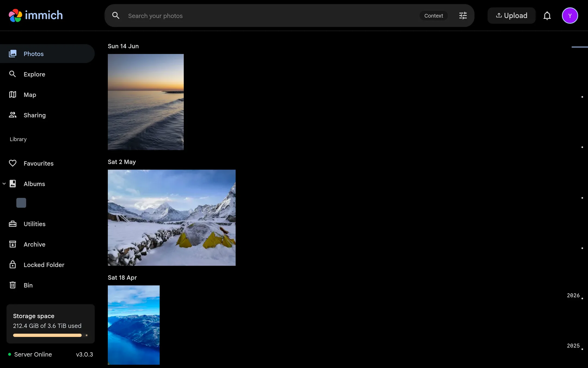Open the snowy mountain tent photo from 2 May
Viewport: 588px width, 368px height.
tap(171, 218)
